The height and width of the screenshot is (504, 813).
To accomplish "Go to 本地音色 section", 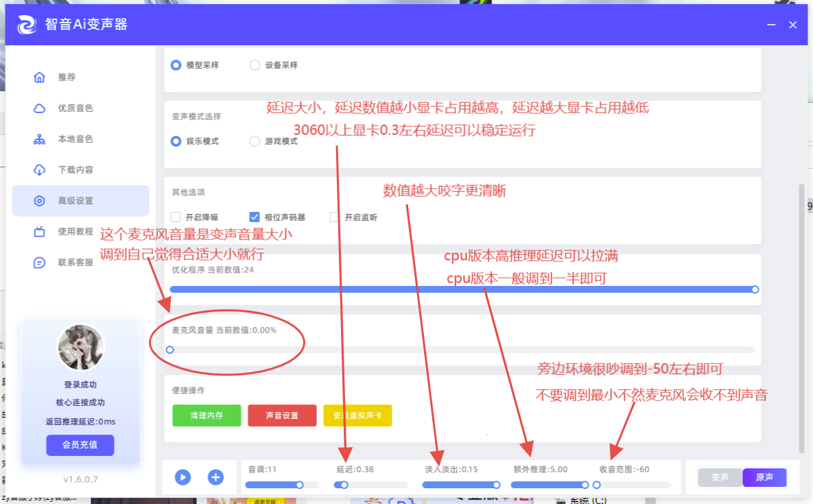I will pyautogui.click(x=80, y=139).
